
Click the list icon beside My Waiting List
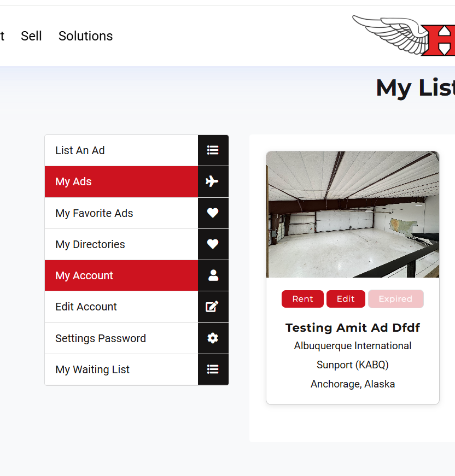[213, 369]
